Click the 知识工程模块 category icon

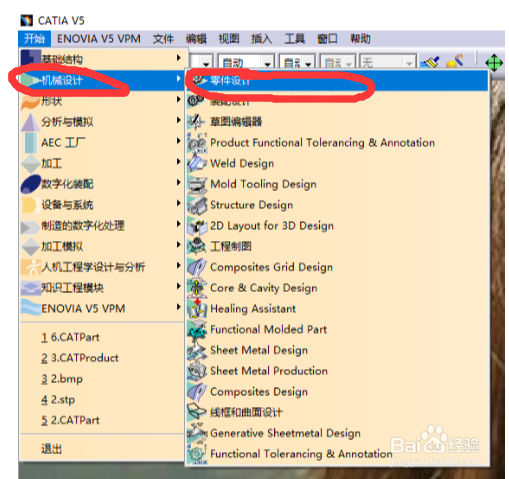coord(31,288)
